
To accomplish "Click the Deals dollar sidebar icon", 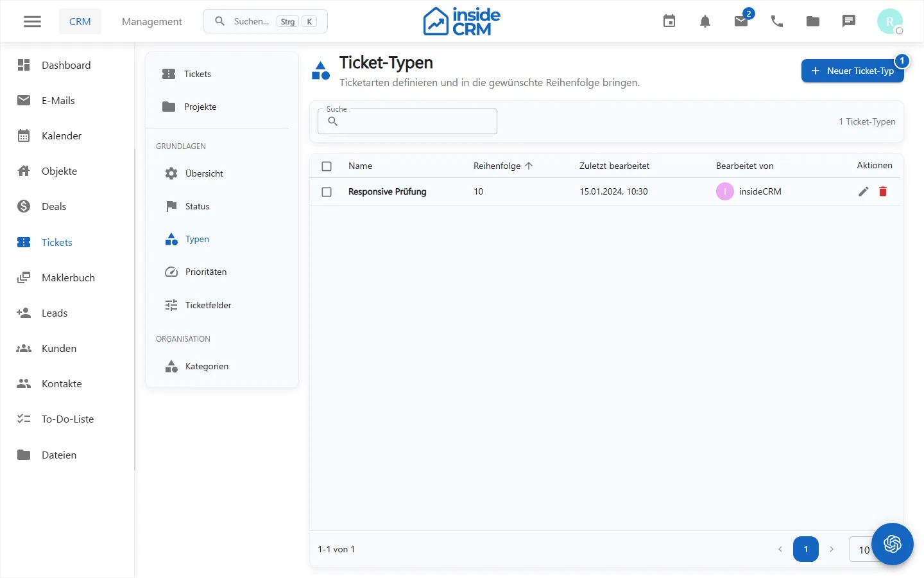I will 24,206.
